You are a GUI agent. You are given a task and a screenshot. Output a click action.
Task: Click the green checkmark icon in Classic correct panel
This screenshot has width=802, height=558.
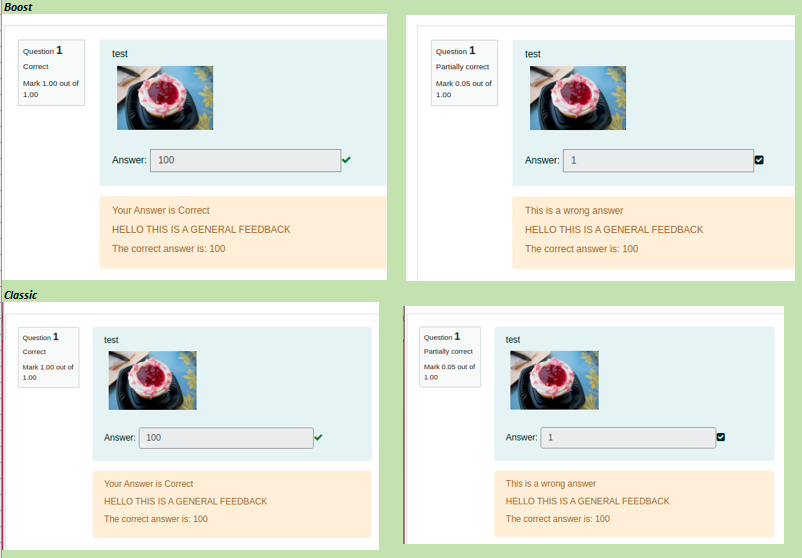[318, 437]
